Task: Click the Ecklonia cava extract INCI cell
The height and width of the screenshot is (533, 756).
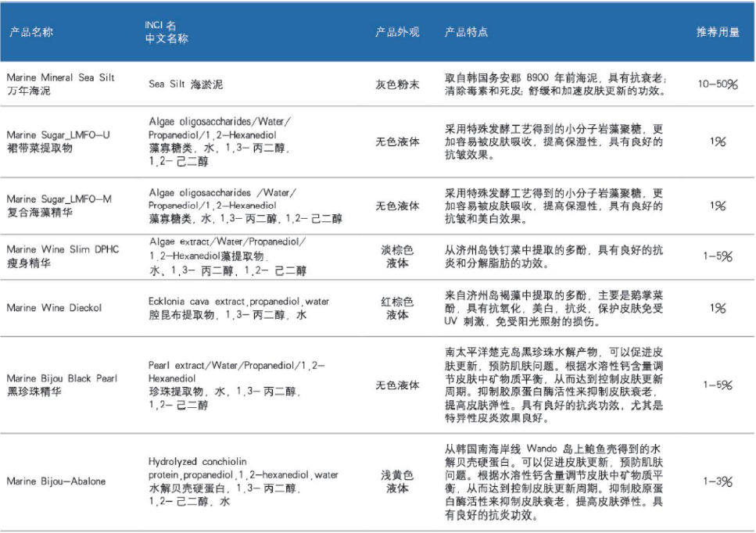Action: (x=239, y=308)
